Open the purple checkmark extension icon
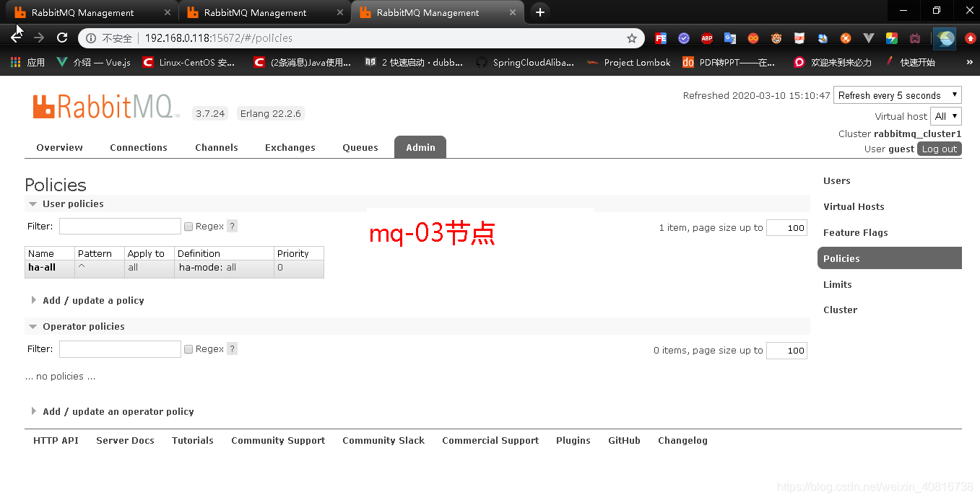The image size is (980, 500). [684, 38]
